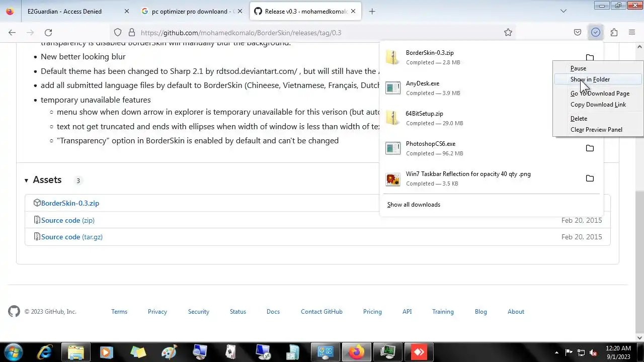The height and width of the screenshot is (362, 644).
Task: Open a new tab with plus button
Action: 372,11
